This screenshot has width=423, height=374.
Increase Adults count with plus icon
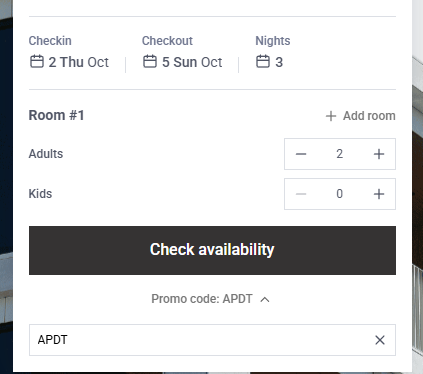click(379, 154)
